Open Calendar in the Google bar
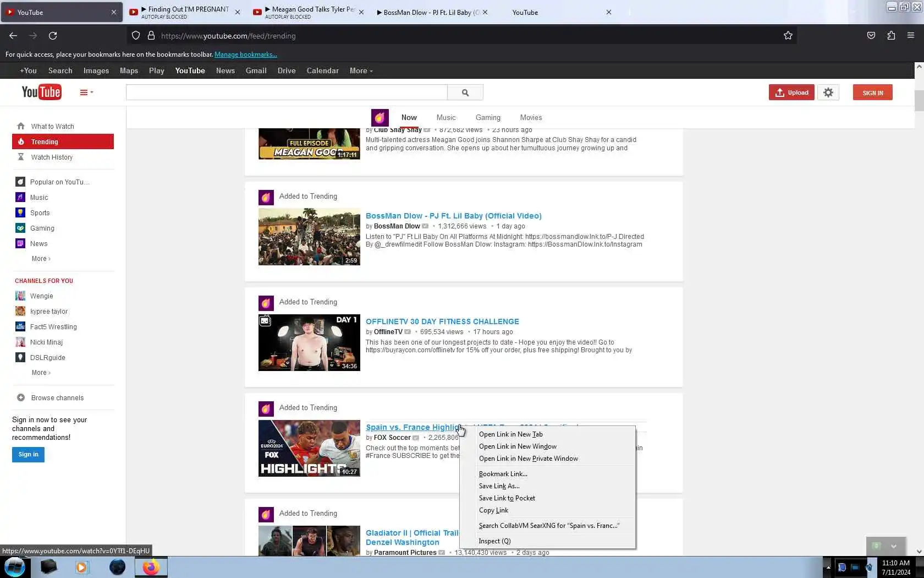924x578 pixels. 323,70
